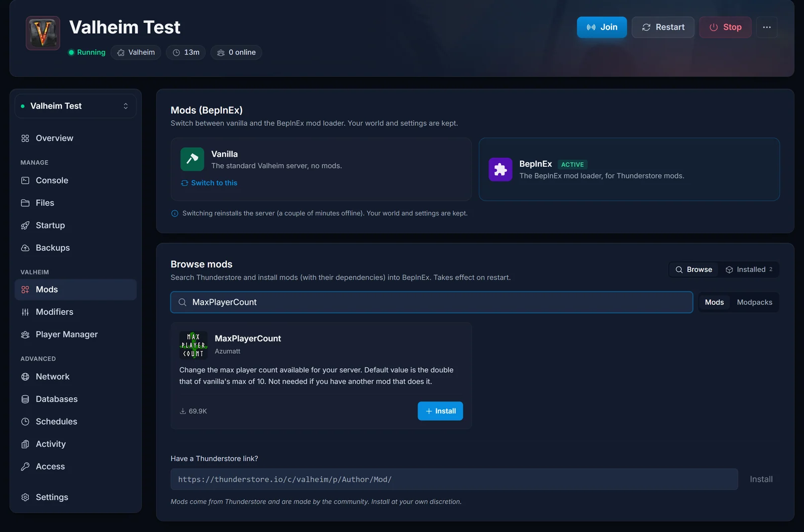Click the download count icon next to 69.9K

tap(183, 411)
